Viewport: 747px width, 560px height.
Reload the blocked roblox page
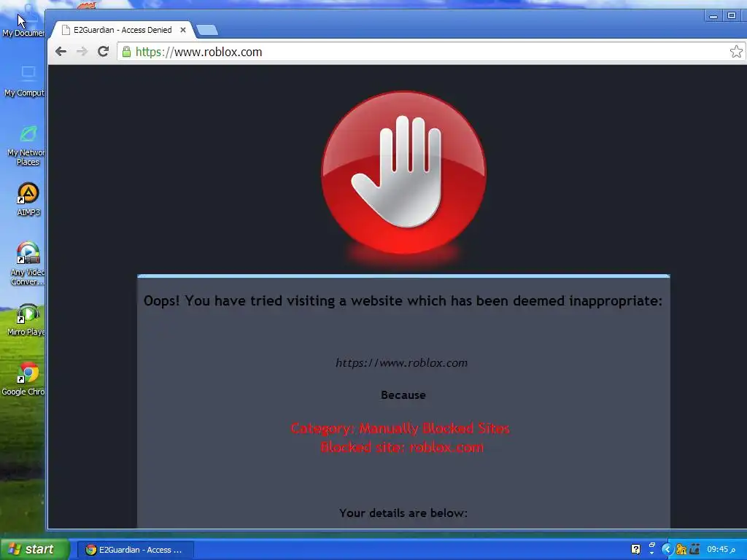103,52
